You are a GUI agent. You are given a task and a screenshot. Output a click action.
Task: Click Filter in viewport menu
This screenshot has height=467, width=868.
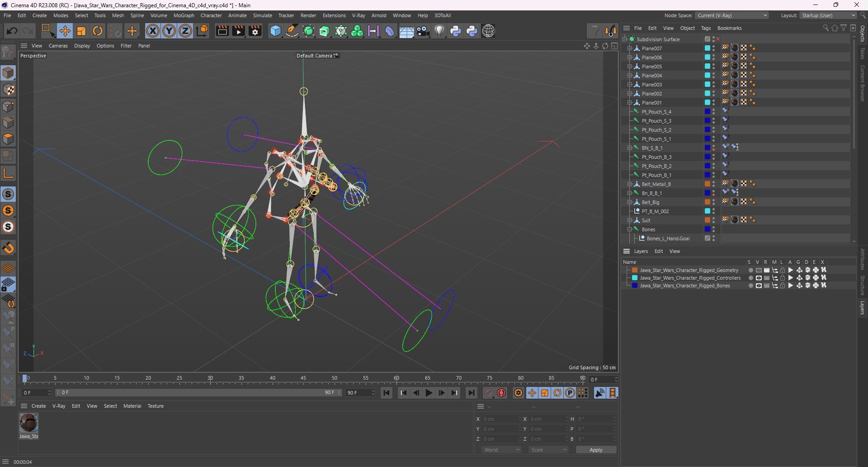point(126,46)
